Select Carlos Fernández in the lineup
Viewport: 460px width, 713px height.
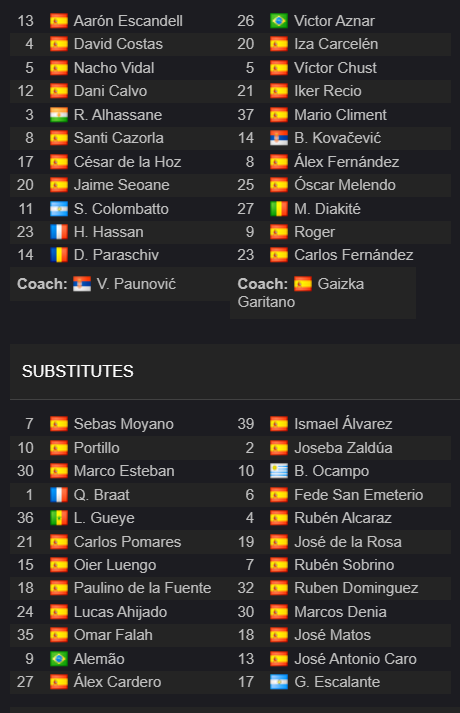[354, 255]
